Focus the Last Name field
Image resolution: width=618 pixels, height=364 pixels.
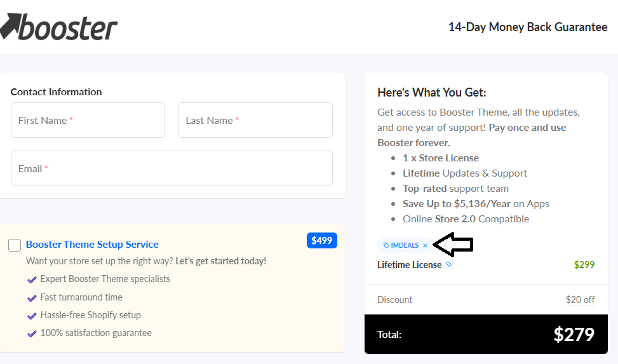255,120
